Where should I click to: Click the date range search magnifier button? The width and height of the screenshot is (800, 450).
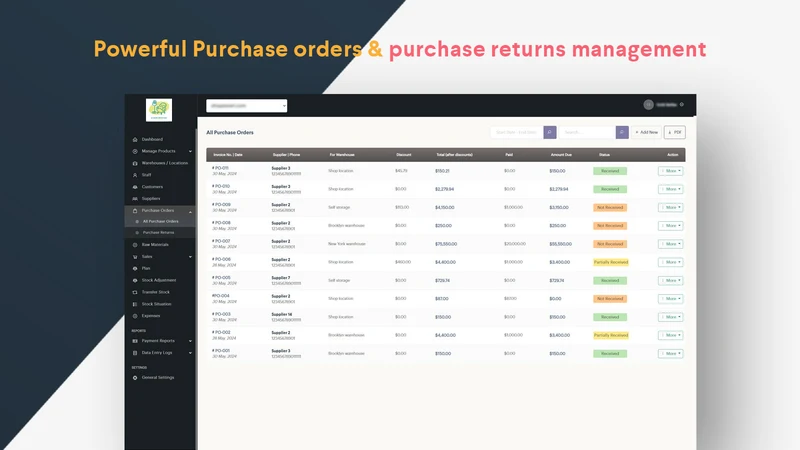point(549,132)
